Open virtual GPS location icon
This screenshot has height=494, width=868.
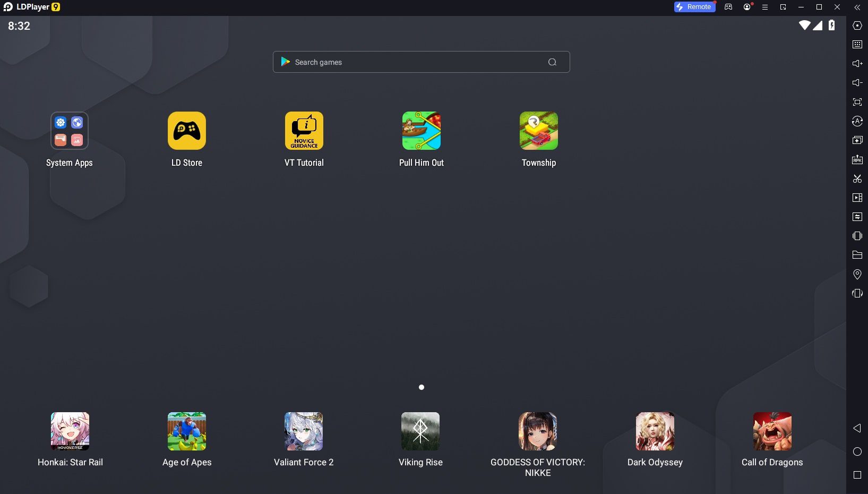857,274
